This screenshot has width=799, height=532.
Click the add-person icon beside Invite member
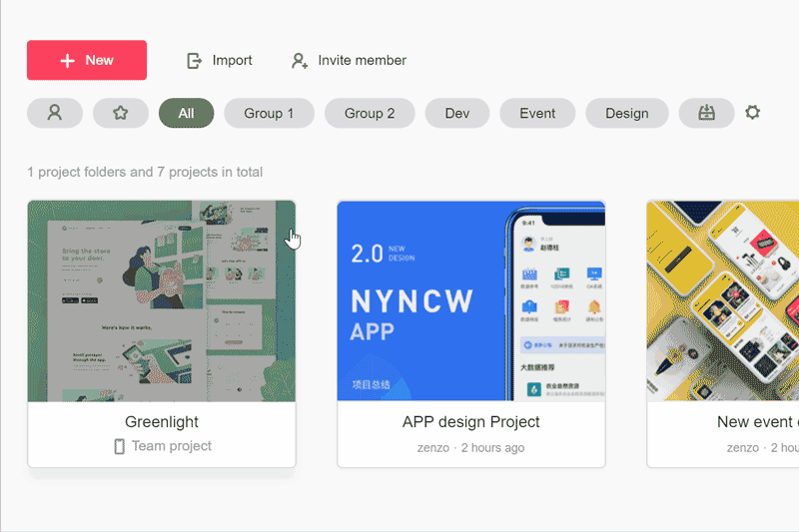point(300,61)
